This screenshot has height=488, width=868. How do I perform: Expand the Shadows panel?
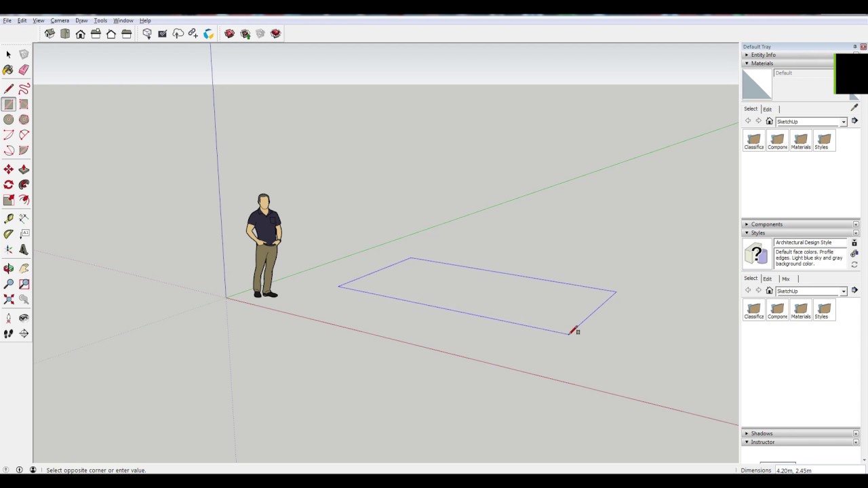(x=762, y=433)
